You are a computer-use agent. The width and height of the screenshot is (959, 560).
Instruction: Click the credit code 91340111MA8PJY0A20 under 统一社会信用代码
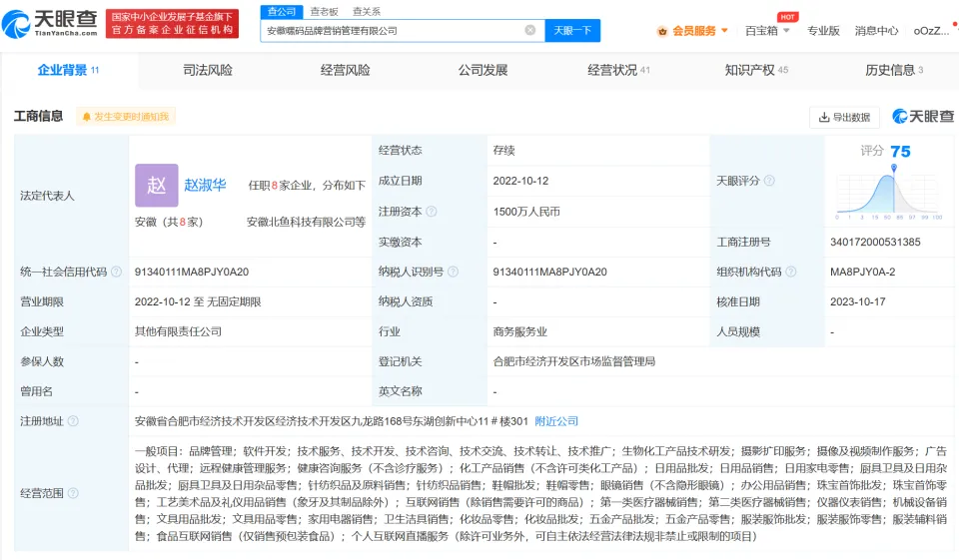192,272
